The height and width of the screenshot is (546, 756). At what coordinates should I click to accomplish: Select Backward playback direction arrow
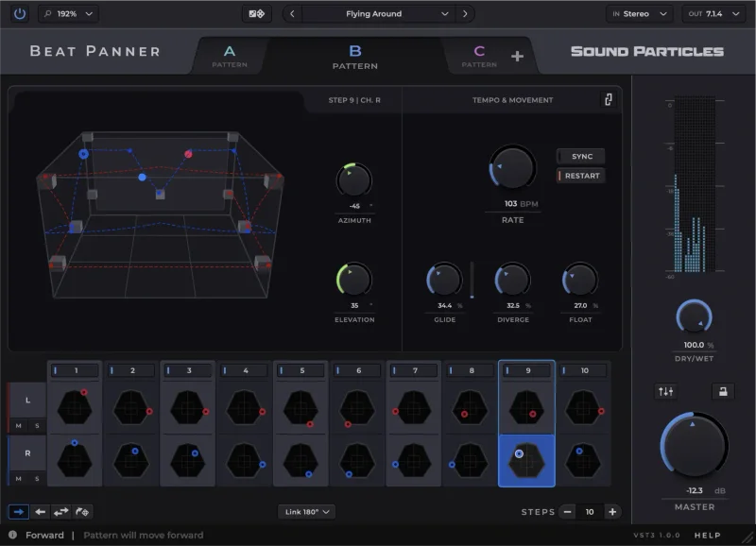[x=41, y=512]
